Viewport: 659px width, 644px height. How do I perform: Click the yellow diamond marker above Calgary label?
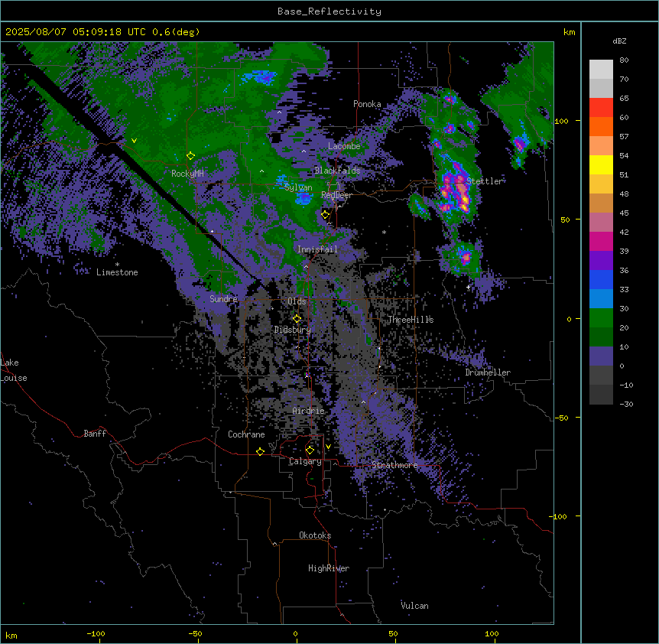310,450
